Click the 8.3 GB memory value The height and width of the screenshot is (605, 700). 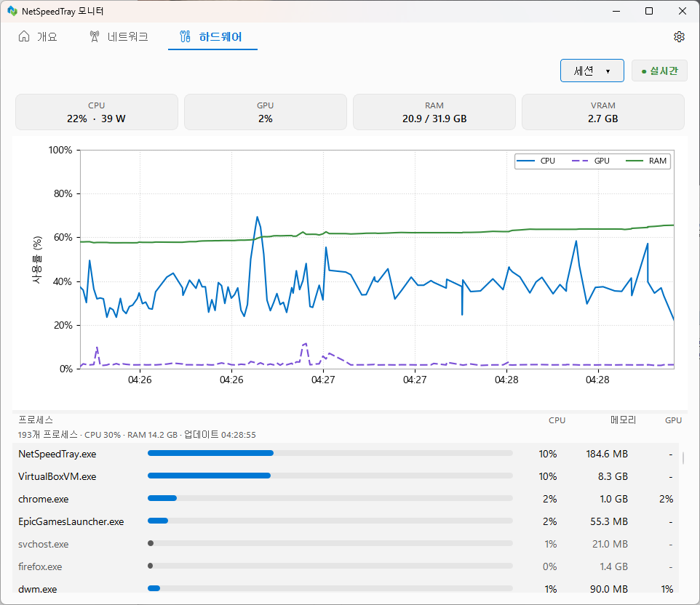pos(613,476)
